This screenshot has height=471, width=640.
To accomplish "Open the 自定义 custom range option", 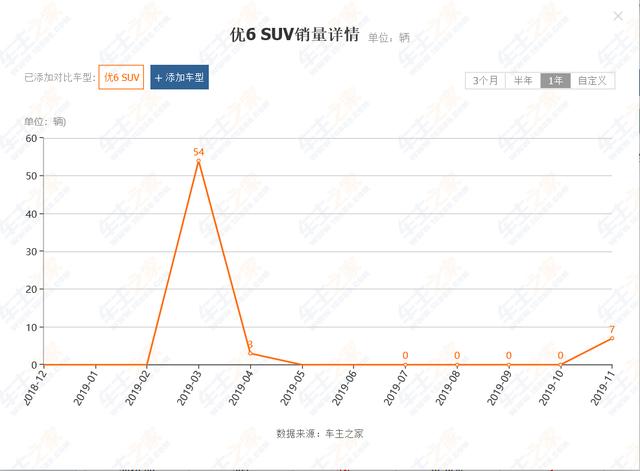I will (x=592, y=80).
